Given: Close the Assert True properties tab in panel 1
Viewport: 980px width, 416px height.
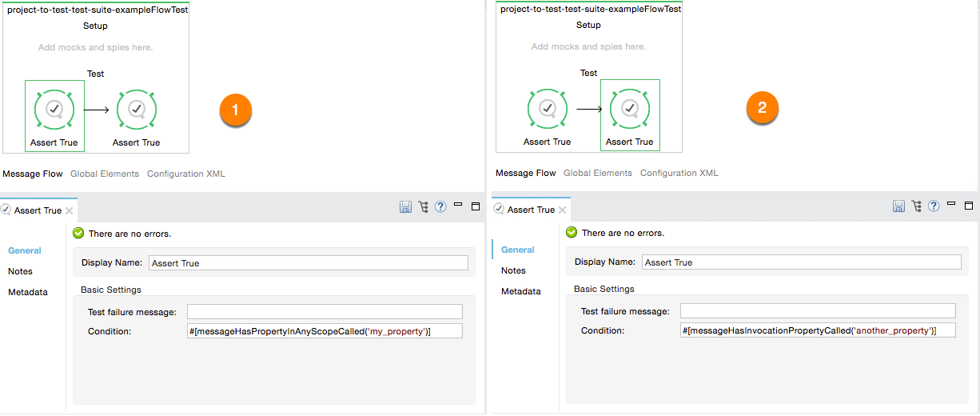Looking at the screenshot, I should click(x=70, y=211).
